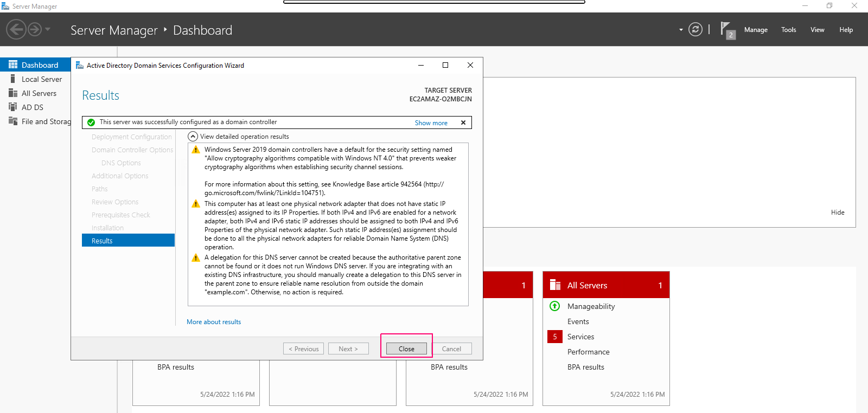
Task: Open the dropdown arrow beside the Refresh icon
Action: pyautogui.click(x=681, y=30)
